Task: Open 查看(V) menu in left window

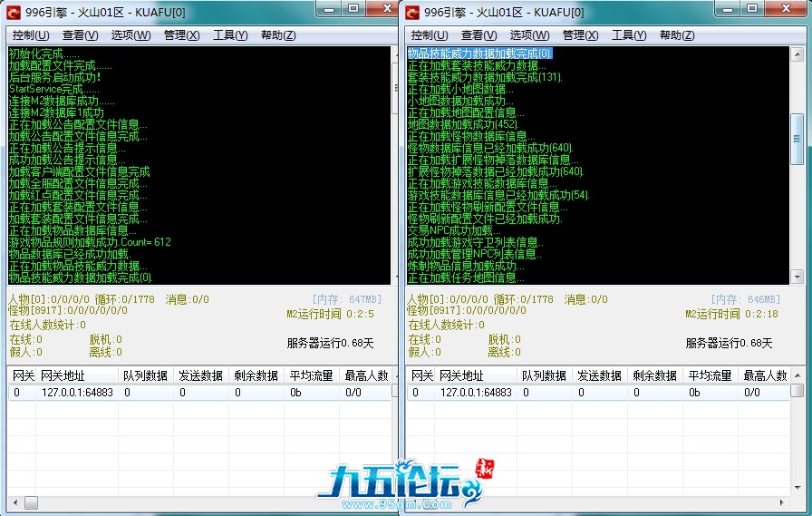Action: point(81,35)
